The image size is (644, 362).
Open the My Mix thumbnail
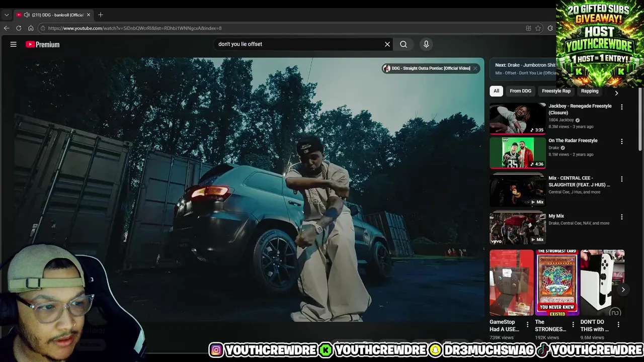coord(518,228)
